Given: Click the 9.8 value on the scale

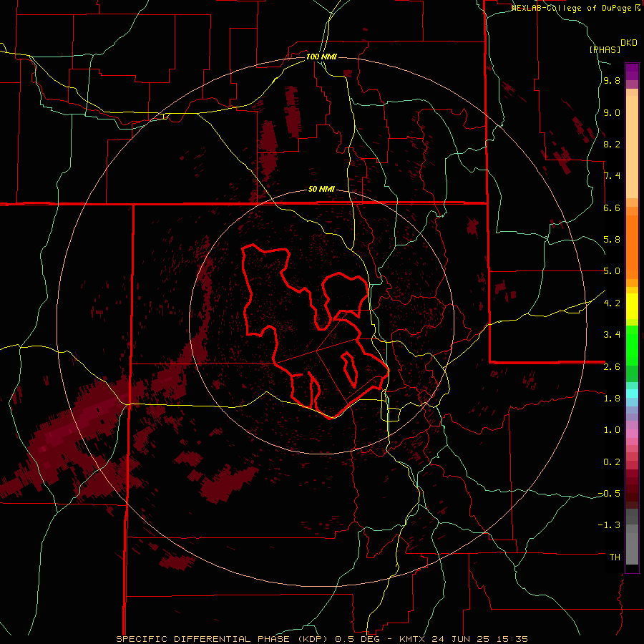Looking at the screenshot, I should (612, 80).
